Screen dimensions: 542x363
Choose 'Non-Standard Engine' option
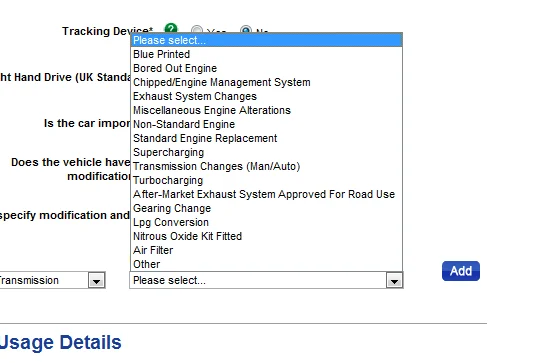[x=267, y=124]
